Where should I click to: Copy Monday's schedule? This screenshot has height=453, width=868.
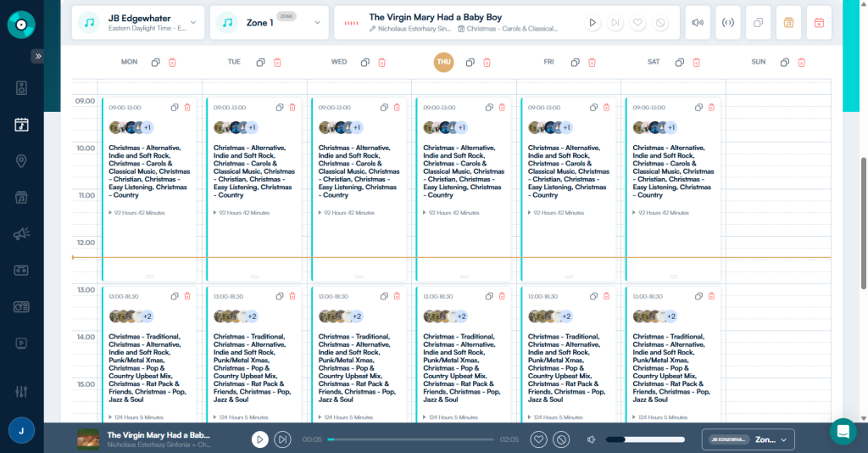[x=156, y=63]
